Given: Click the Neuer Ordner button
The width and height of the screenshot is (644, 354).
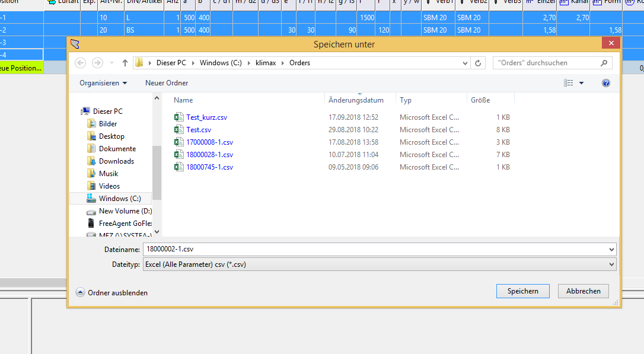Looking at the screenshot, I should (x=167, y=83).
